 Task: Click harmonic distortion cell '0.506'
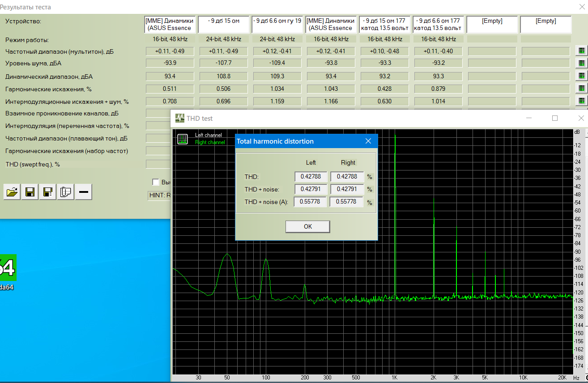click(x=224, y=89)
